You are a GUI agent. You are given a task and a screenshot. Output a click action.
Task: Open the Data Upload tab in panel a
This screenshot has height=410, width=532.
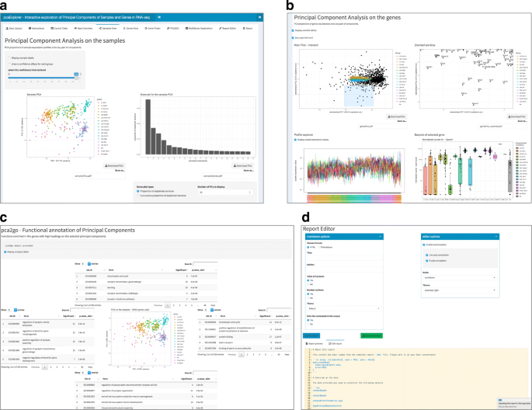click(14, 29)
